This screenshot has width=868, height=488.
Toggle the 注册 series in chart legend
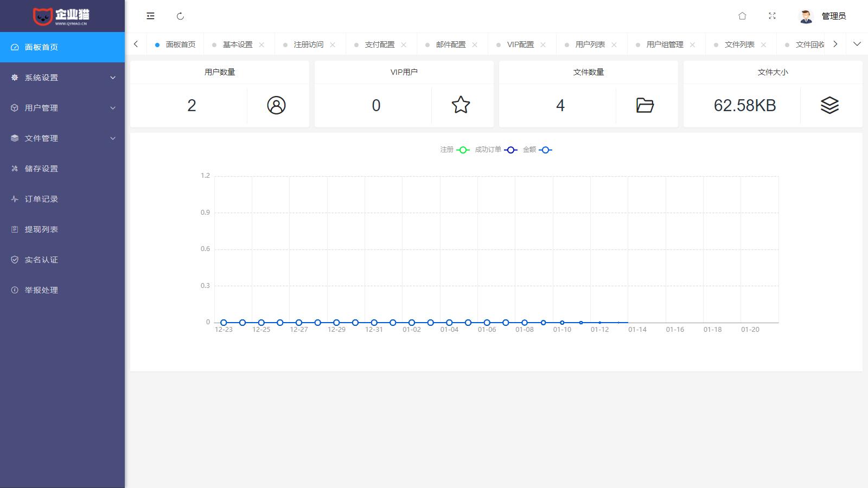click(x=455, y=150)
